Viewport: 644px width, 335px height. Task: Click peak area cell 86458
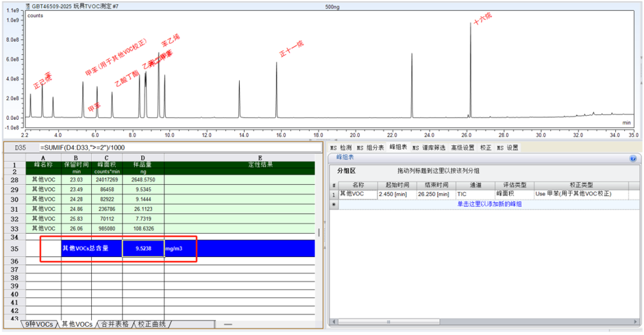pos(107,190)
